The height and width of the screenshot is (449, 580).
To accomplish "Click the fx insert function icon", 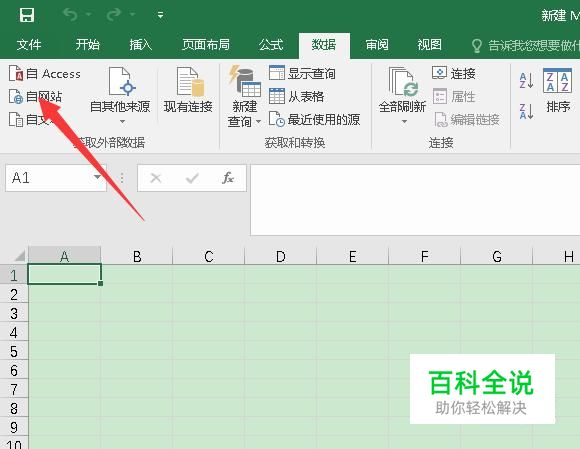I will pos(227,178).
